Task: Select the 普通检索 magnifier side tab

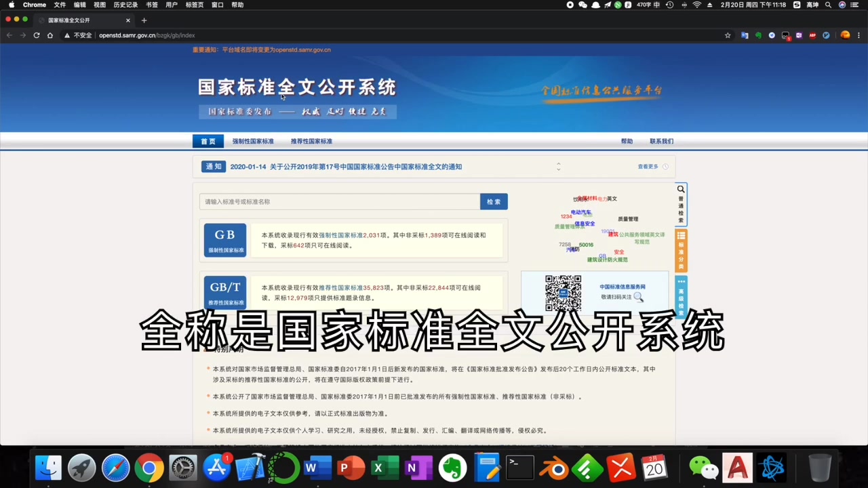Action: [x=681, y=204]
